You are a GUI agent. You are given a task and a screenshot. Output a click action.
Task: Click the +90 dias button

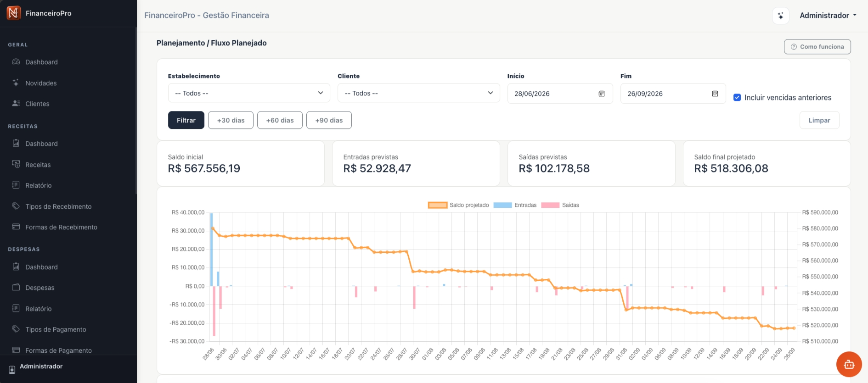click(329, 120)
